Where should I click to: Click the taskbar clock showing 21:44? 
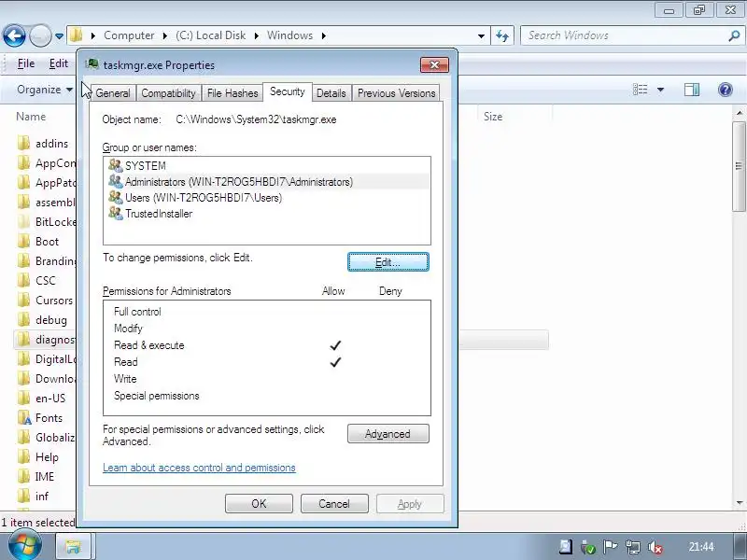point(701,547)
